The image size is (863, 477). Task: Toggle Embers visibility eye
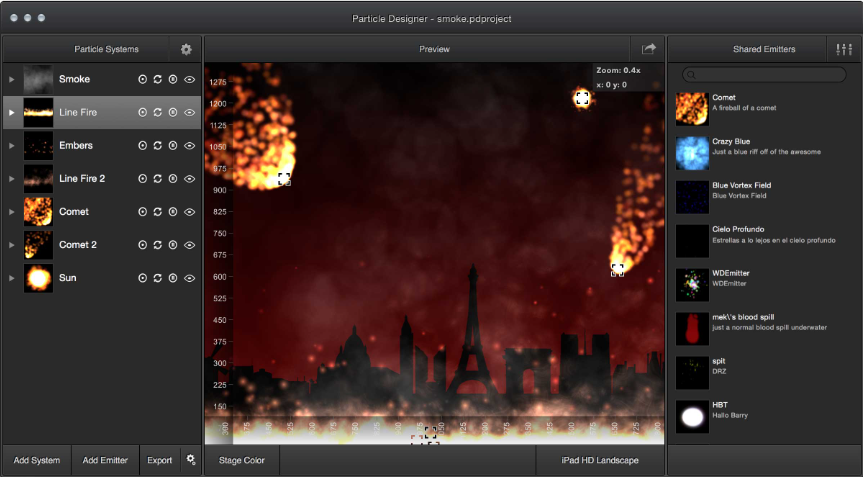[x=189, y=146]
